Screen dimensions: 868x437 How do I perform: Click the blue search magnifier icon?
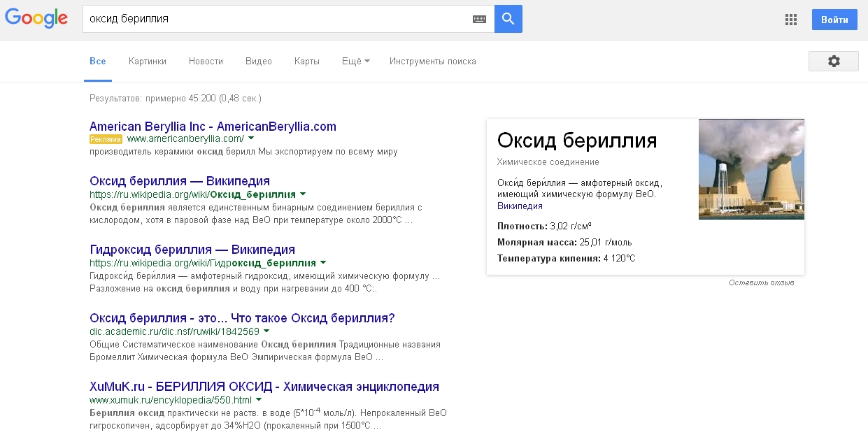coord(508,18)
